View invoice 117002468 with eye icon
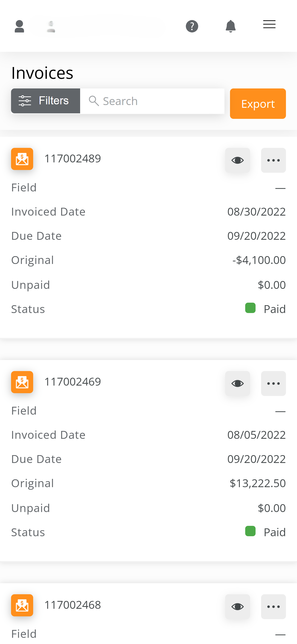Image resolution: width=297 pixels, height=644 pixels. 238,607
